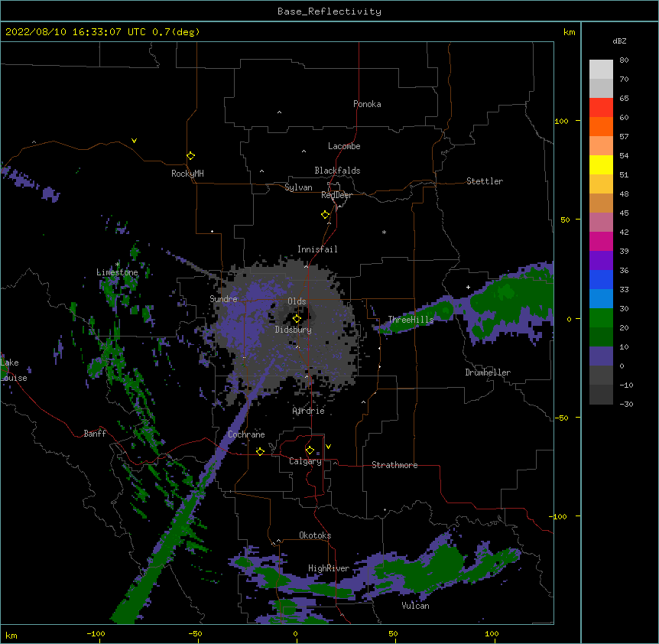Image resolution: width=659 pixels, height=644 pixels.
Task: Click the Limestone label
Action: click(x=117, y=272)
